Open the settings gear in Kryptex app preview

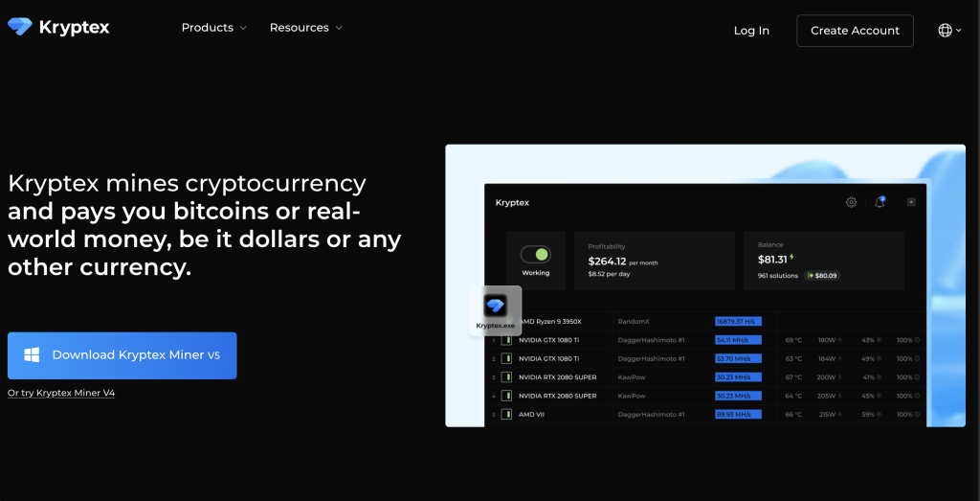click(x=851, y=202)
